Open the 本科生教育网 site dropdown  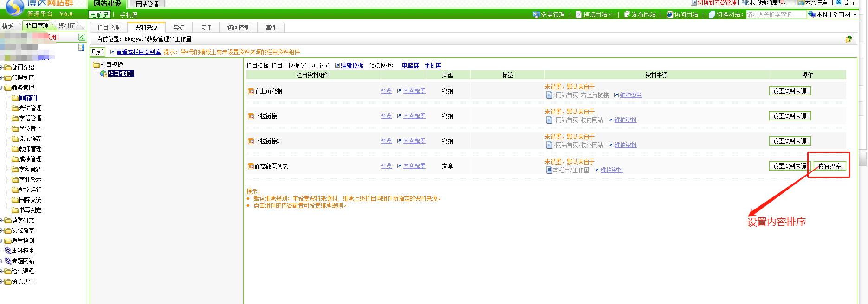click(855, 14)
